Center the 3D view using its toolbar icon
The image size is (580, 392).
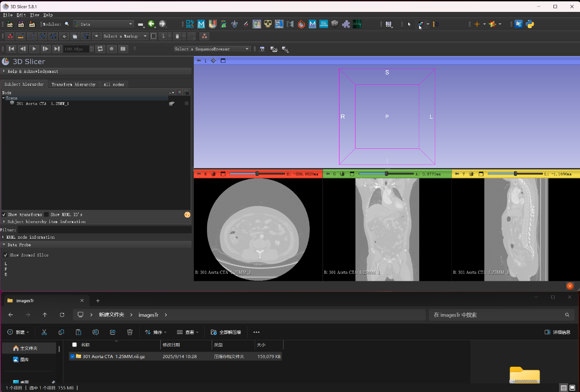point(213,60)
